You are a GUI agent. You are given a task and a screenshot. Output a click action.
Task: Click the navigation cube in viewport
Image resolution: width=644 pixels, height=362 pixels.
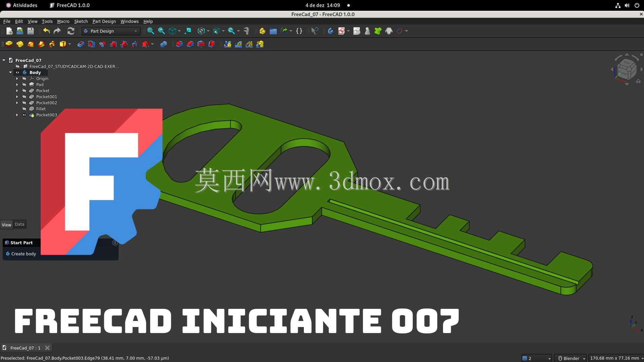627,69
